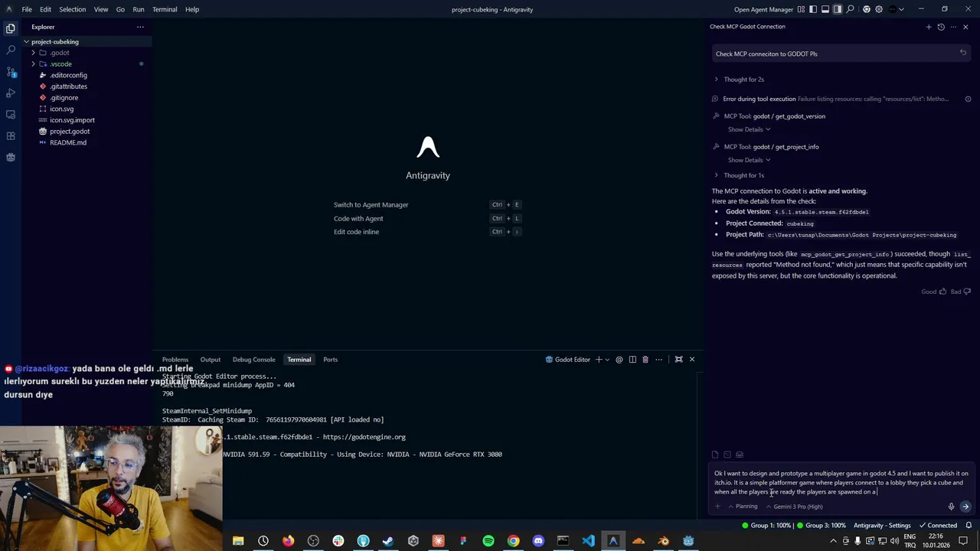Open the Extensions view in activity bar
980x551 pixels.
tap(11, 135)
